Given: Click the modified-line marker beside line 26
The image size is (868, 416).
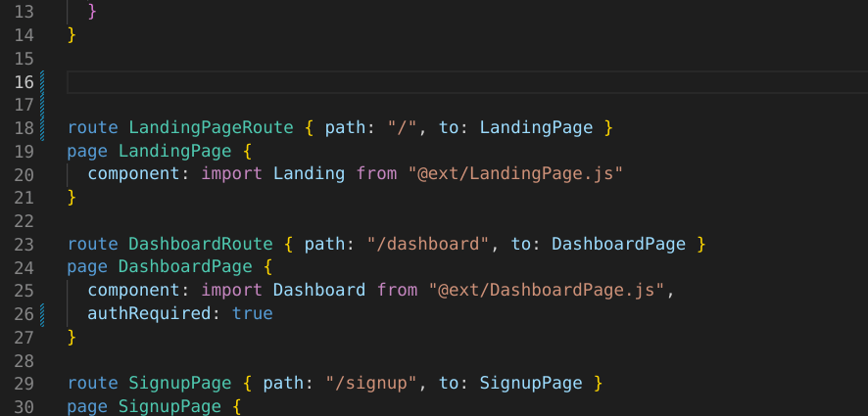Looking at the screenshot, I should pos(43,313).
